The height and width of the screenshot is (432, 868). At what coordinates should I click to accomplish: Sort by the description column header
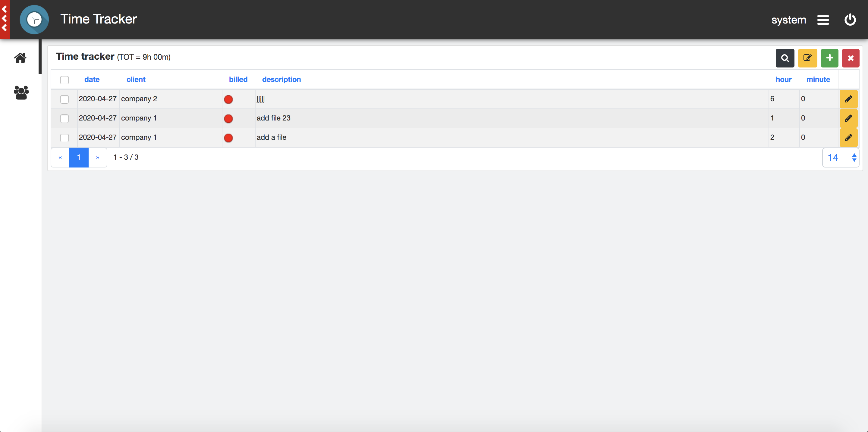281,80
